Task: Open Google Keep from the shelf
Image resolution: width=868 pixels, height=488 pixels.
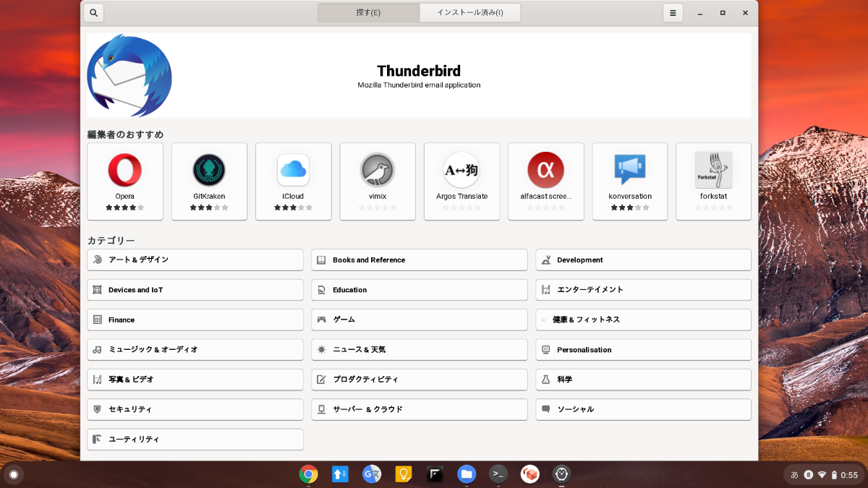Action: coord(404,474)
